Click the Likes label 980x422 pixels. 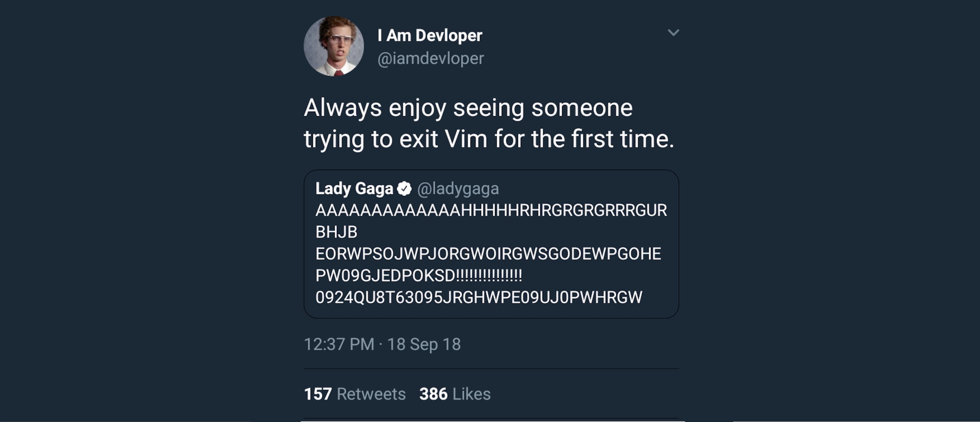pyautogui.click(x=471, y=394)
